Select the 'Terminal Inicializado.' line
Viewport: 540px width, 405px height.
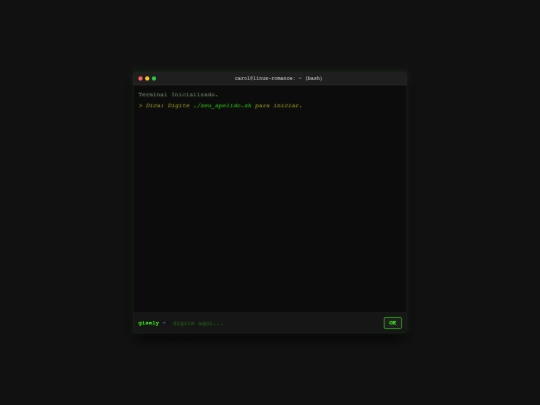pos(178,94)
